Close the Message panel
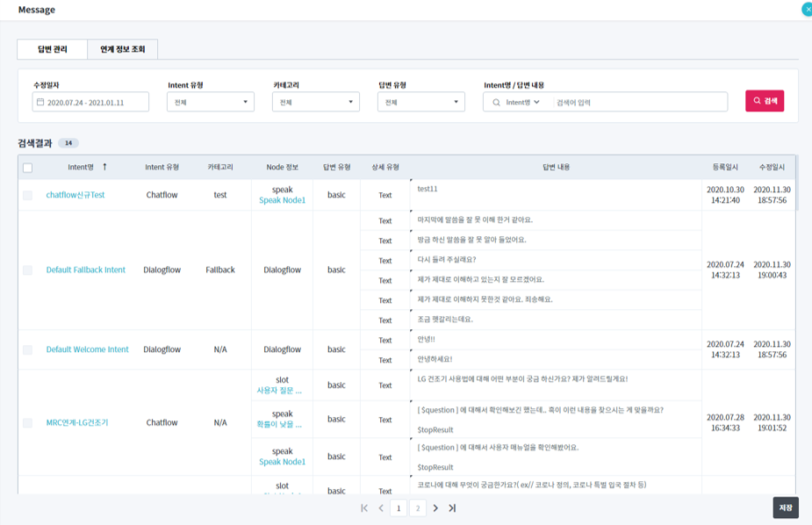 807,10
